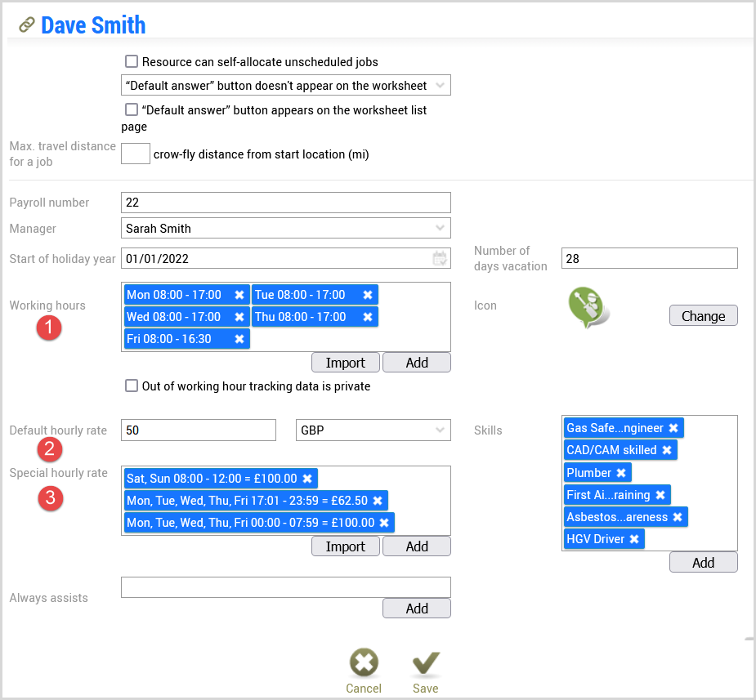Click the Save checkmark icon
The width and height of the screenshot is (756, 700).
[x=426, y=662]
